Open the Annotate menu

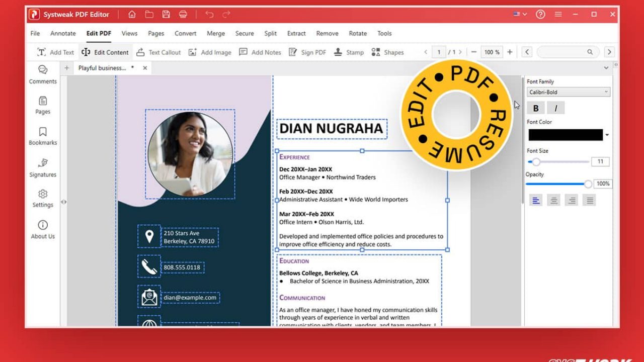point(63,34)
